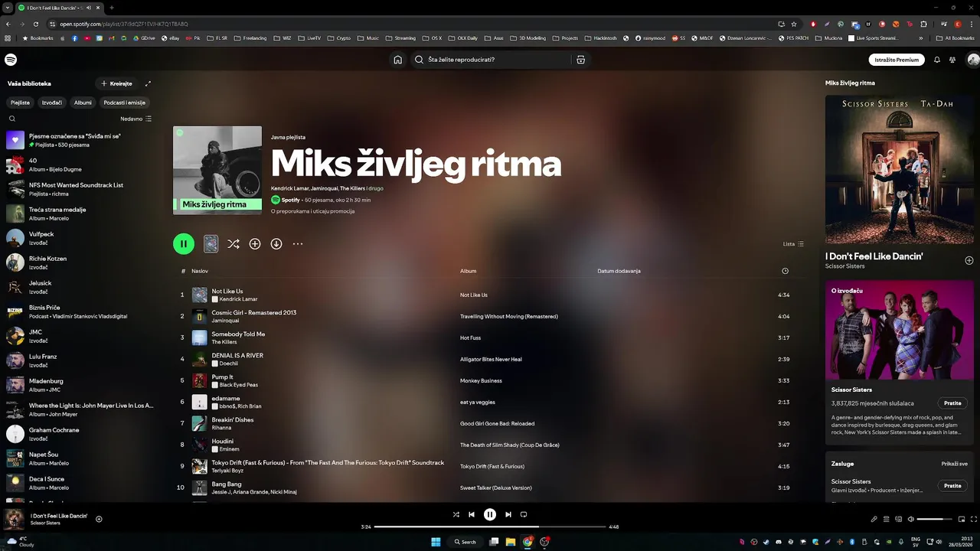Image resolution: width=980 pixels, height=551 pixels.
Task: Open Vulfpeck artist in library
Action: (80, 238)
